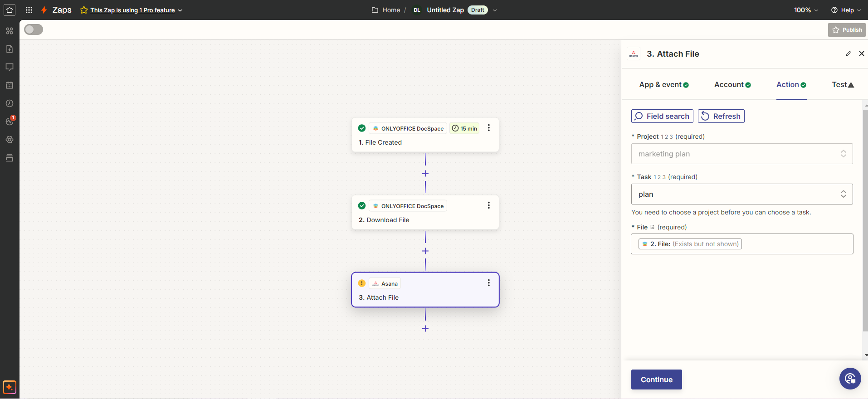Switch to the Account tab
Image resolution: width=868 pixels, height=399 pixels.
732,85
